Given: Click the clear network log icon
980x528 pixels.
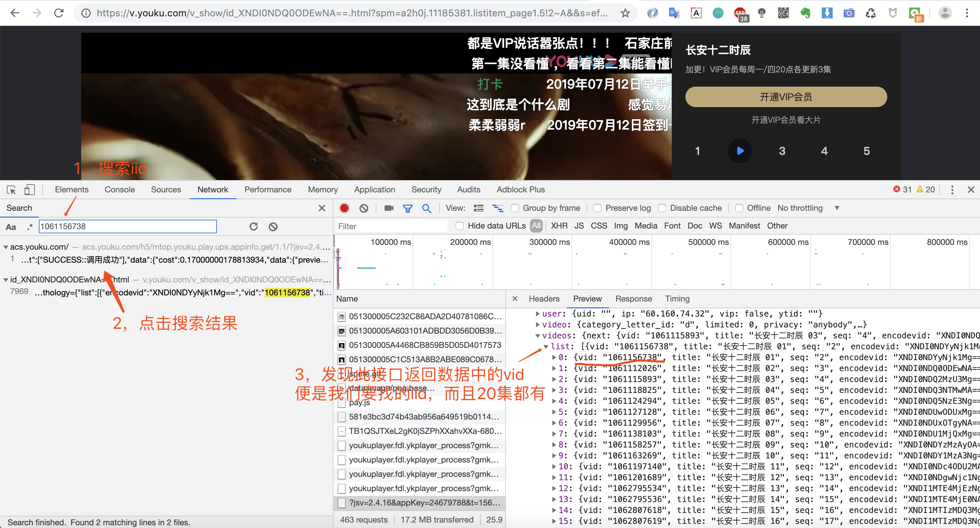Looking at the screenshot, I should coord(363,207).
